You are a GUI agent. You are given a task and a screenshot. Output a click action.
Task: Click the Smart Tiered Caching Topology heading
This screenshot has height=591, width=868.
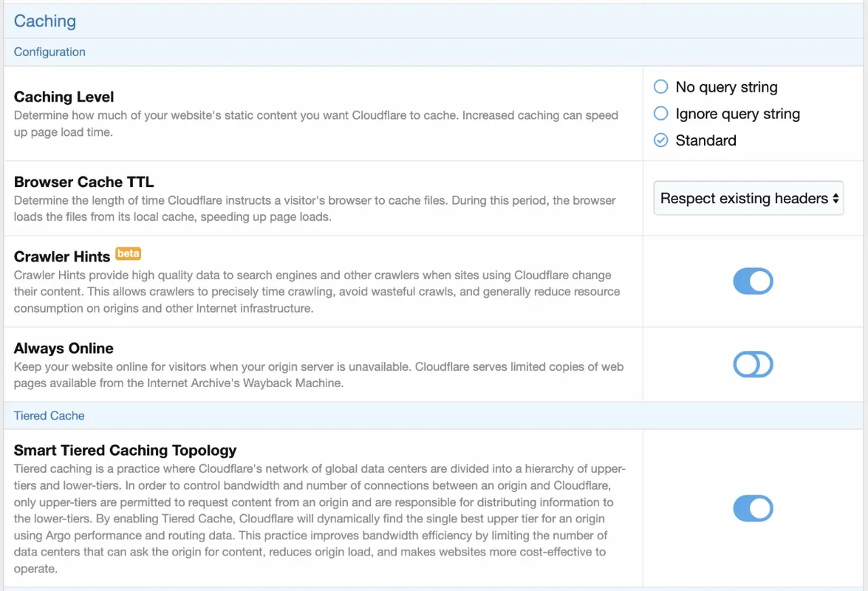tap(125, 450)
